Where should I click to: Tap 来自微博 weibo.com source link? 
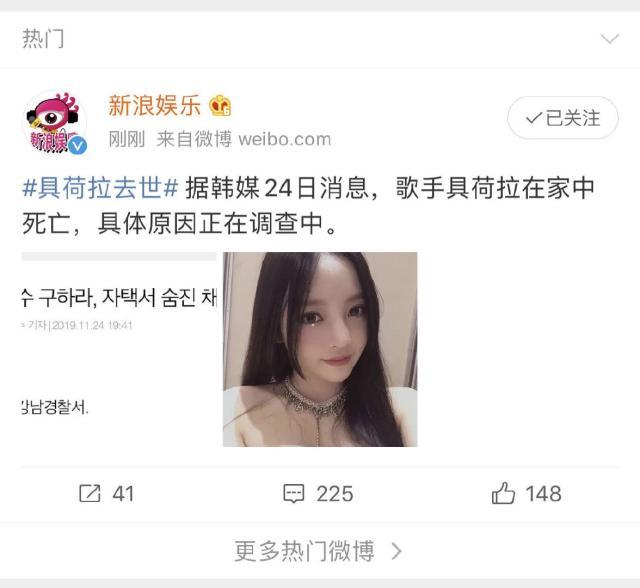[x=244, y=140]
